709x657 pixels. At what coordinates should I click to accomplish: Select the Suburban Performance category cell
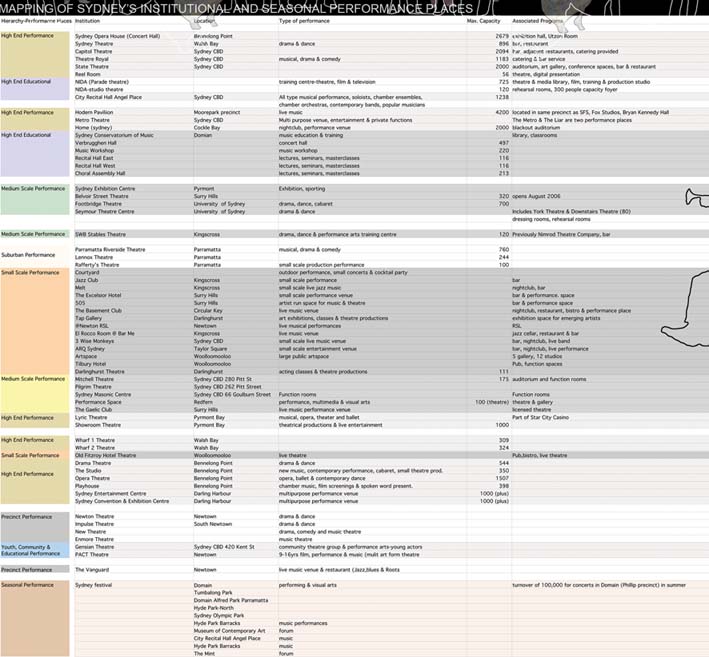[x=28, y=255]
